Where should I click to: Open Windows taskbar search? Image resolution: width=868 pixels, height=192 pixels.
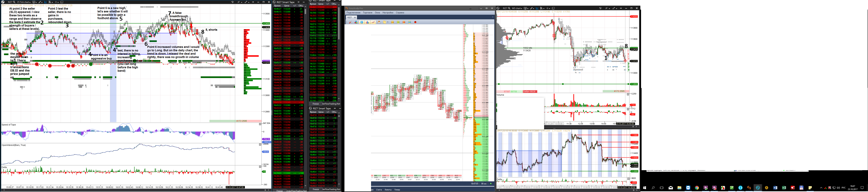(653, 188)
